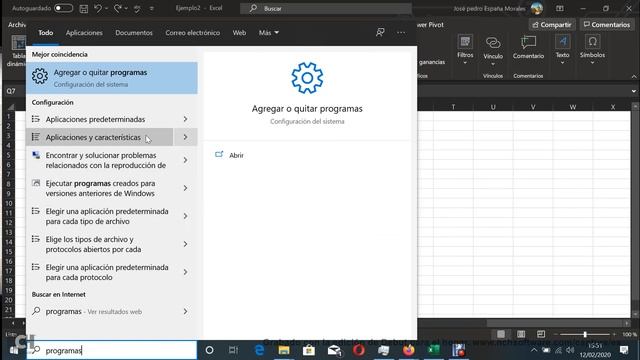Open Task View on taskbar
640x360 pixels.
tap(233, 350)
